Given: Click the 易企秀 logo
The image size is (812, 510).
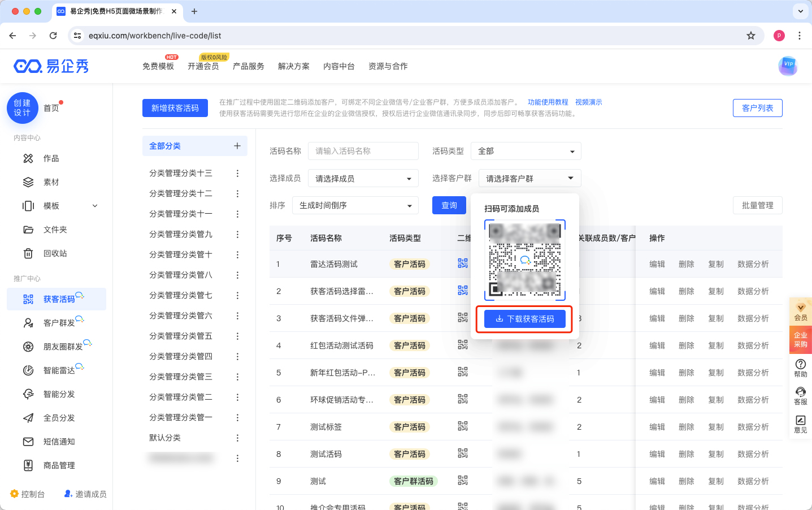Looking at the screenshot, I should tap(51, 66).
